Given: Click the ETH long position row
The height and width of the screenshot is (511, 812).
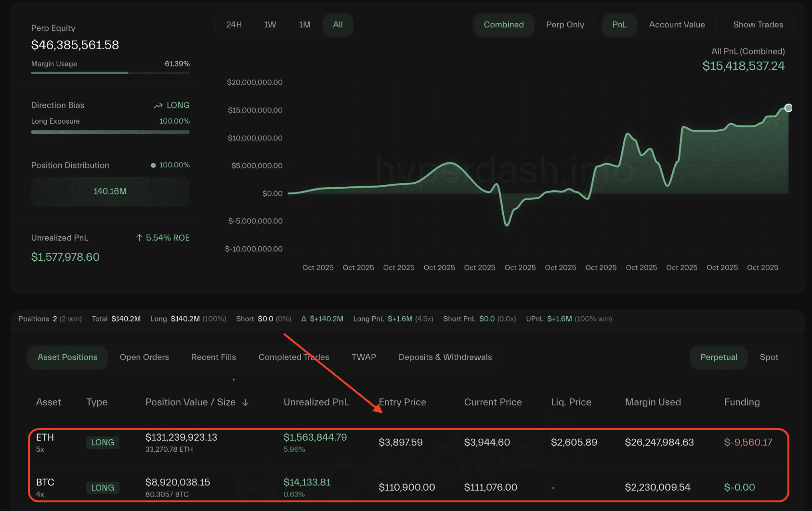Looking at the screenshot, I should point(407,443).
